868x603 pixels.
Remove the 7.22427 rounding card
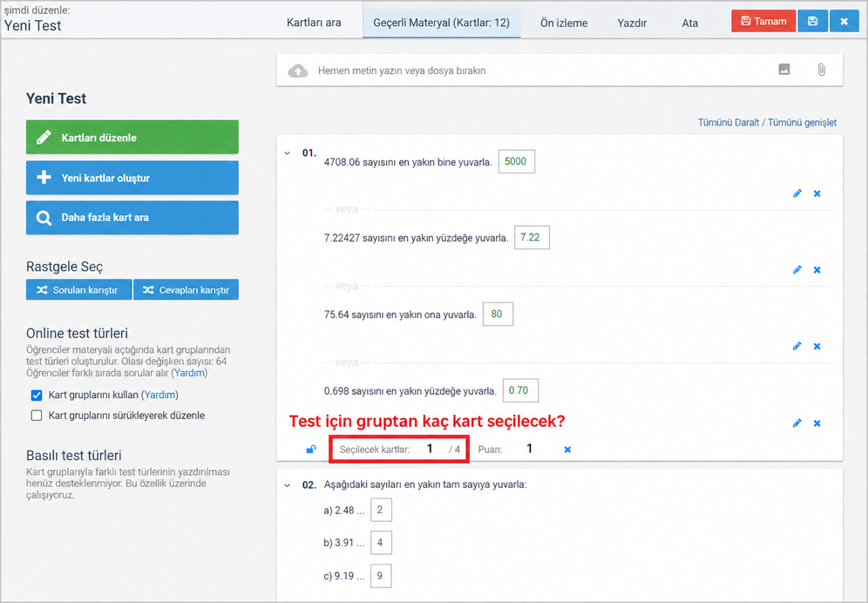817,269
